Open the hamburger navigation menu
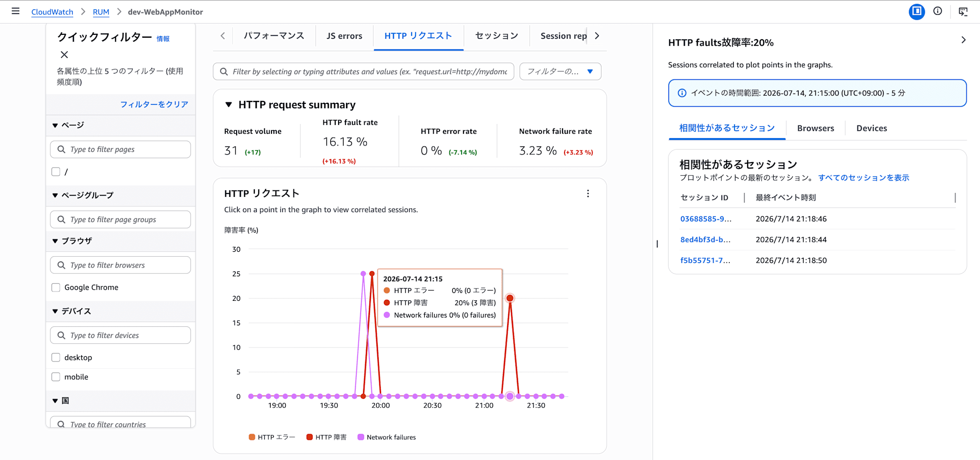The height and width of the screenshot is (460, 980). point(16,11)
